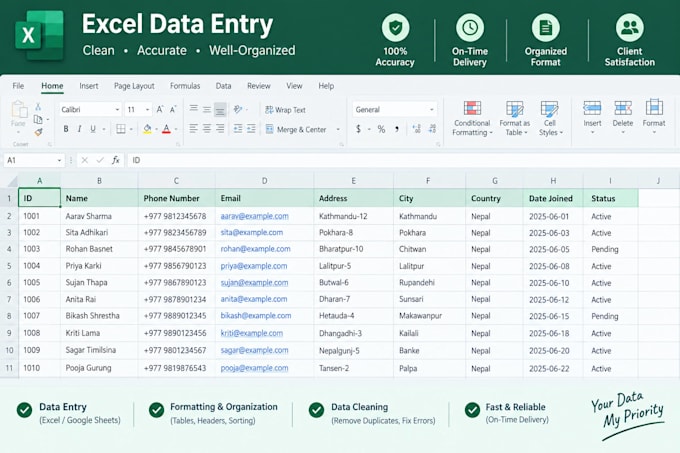The width and height of the screenshot is (680, 453).
Task: Apply Comma Style format
Action: [x=396, y=129]
